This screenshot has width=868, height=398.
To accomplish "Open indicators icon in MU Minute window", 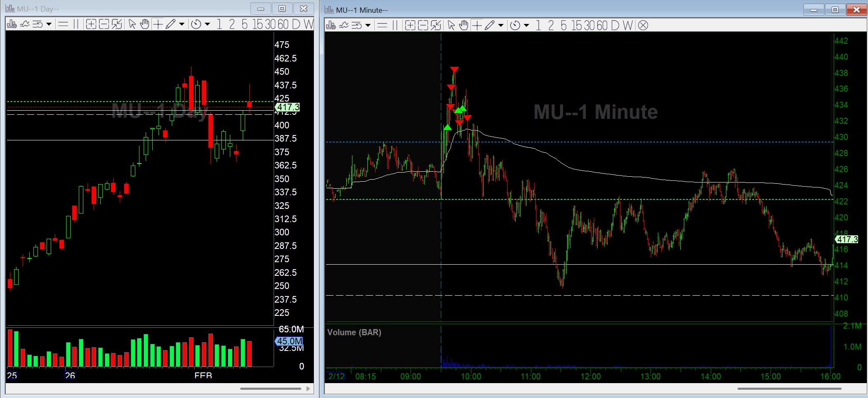I will tap(344, 26).
